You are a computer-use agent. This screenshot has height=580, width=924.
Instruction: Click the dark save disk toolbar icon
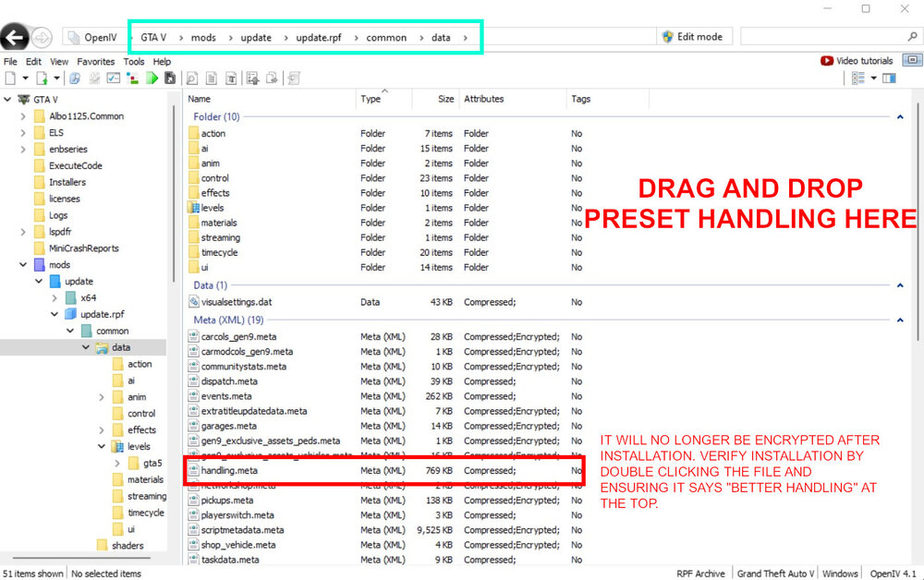click(x=170, y=78)
